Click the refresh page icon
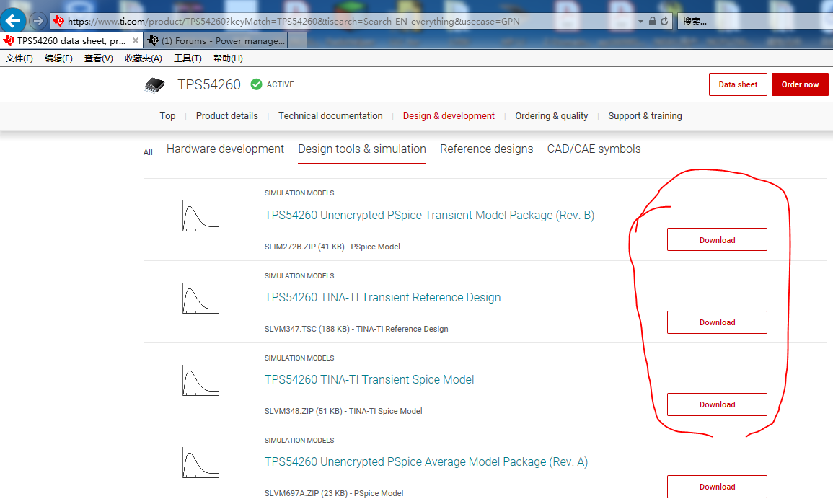Viewport: 833px width, 504px height. (x=664, y=21)
